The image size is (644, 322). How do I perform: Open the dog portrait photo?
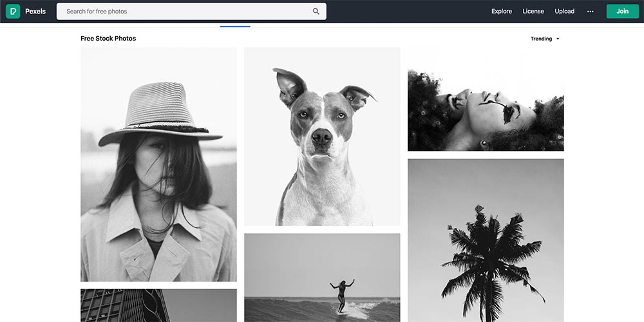(x=322, y=137)
